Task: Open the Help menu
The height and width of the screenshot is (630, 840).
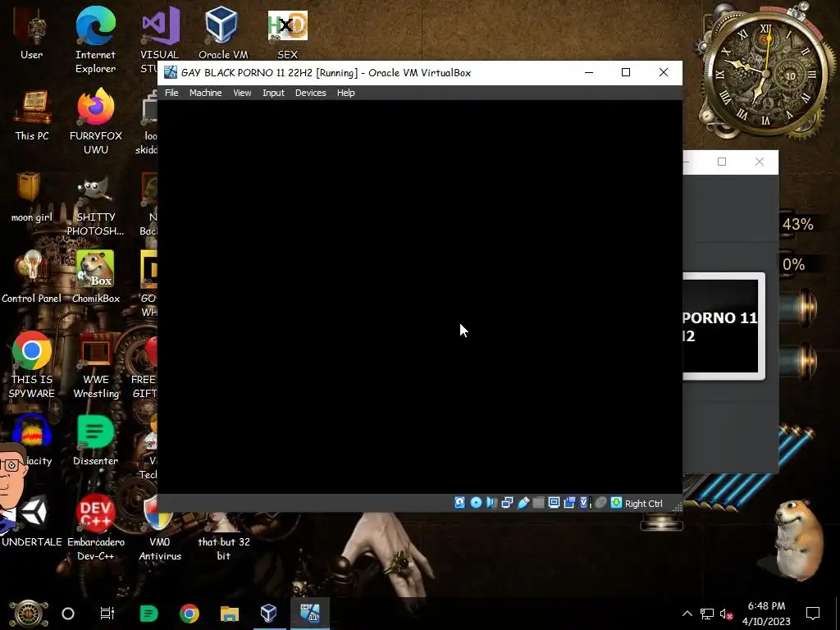Action: click(x=345, y=93)
